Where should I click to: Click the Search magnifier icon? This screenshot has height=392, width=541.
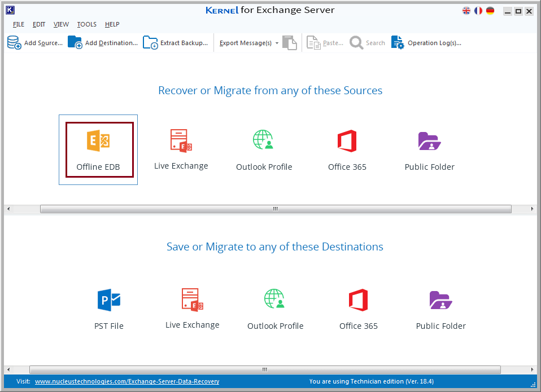coord(356,43)
